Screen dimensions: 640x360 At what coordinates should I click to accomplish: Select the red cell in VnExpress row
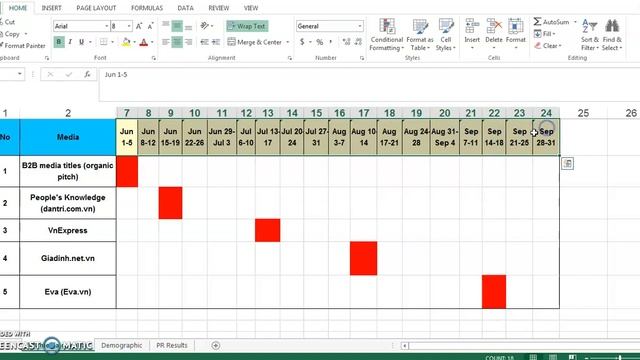tap(268, 230)
